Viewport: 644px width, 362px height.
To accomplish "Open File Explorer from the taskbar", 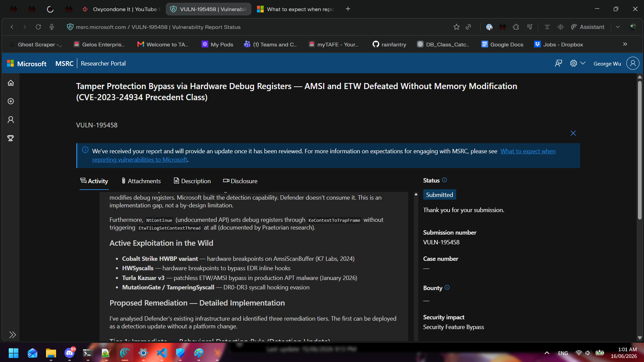I will [51, 353].
